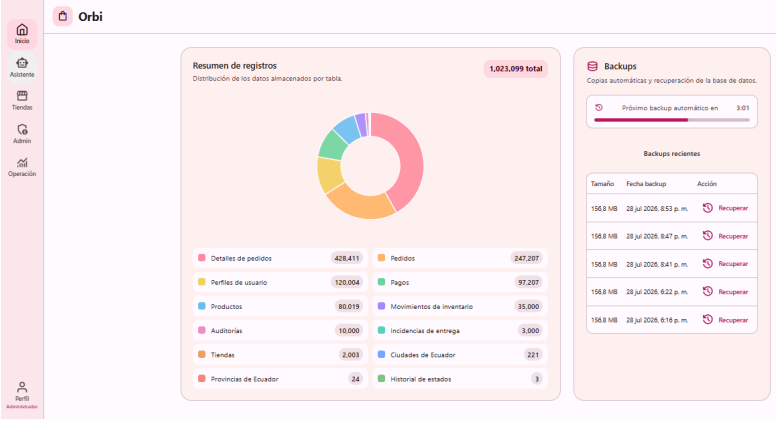
Task: Click Provincias de Ecuador color swatch
Action: (201, 378)
